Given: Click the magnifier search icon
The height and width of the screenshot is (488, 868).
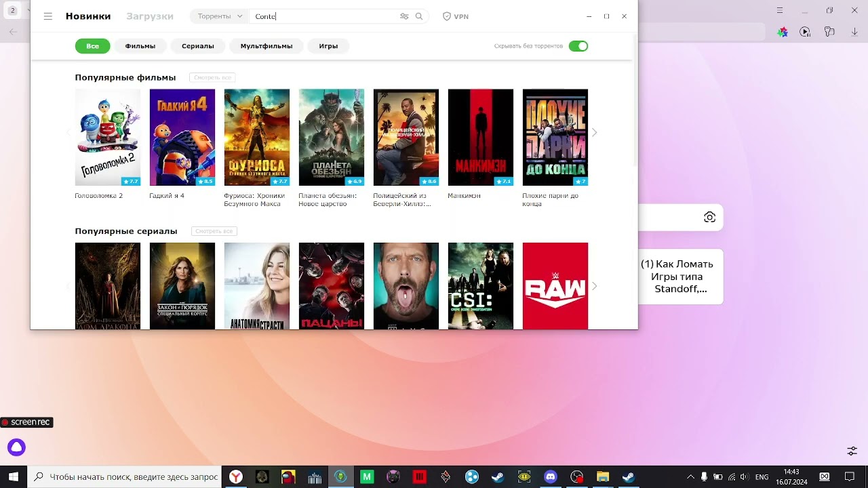Looking at the screenshot, I should point(419,16).
